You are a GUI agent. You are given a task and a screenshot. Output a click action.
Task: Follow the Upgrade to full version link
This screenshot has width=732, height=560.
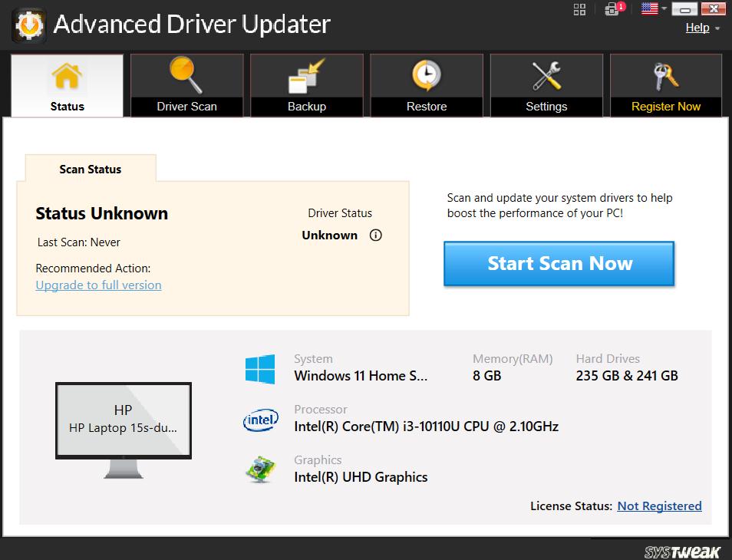coord(98,285)
